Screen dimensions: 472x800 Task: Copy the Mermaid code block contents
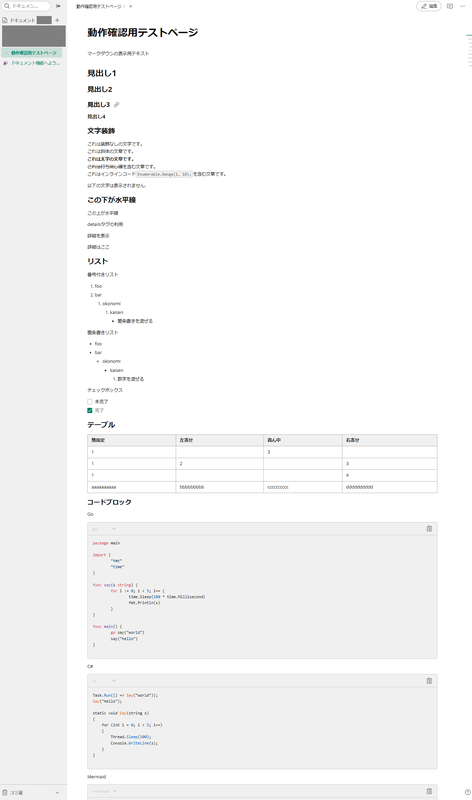point(429,791)
